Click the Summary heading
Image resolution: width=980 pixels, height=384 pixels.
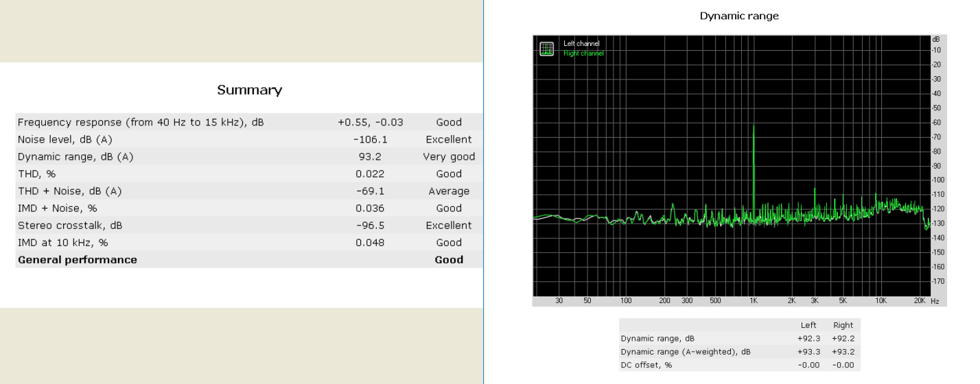click(249, 90)
